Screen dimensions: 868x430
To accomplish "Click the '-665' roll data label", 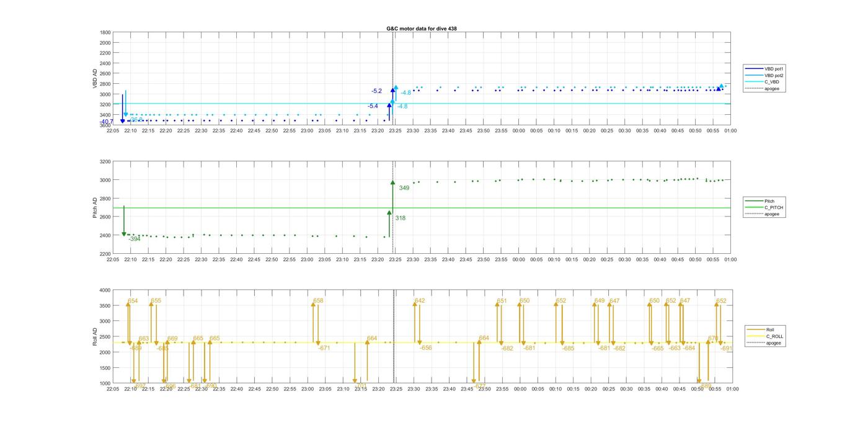I will [x=658, y=349].
